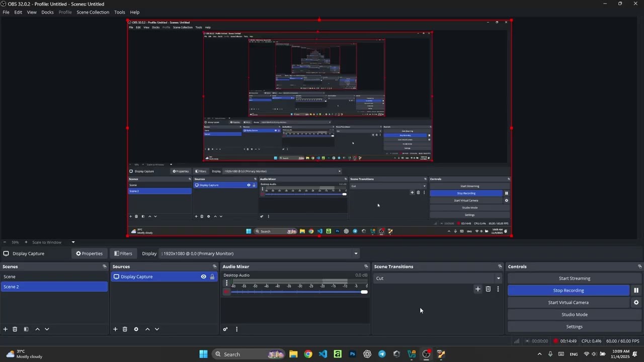This screenshot has width=644, height=362.
Task: Move source down in Sources dock
Action: click(157, 329)
